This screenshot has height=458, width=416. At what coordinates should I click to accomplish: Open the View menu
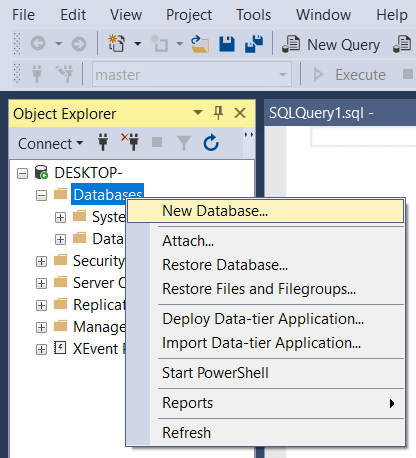pyautogui.click(x=126, y=15)
